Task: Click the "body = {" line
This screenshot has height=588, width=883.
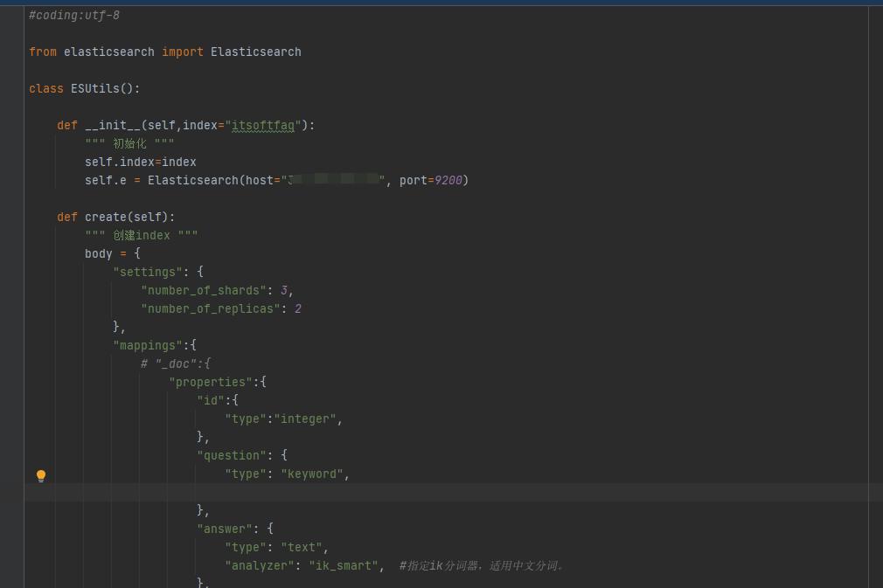Action: (113, 253)
